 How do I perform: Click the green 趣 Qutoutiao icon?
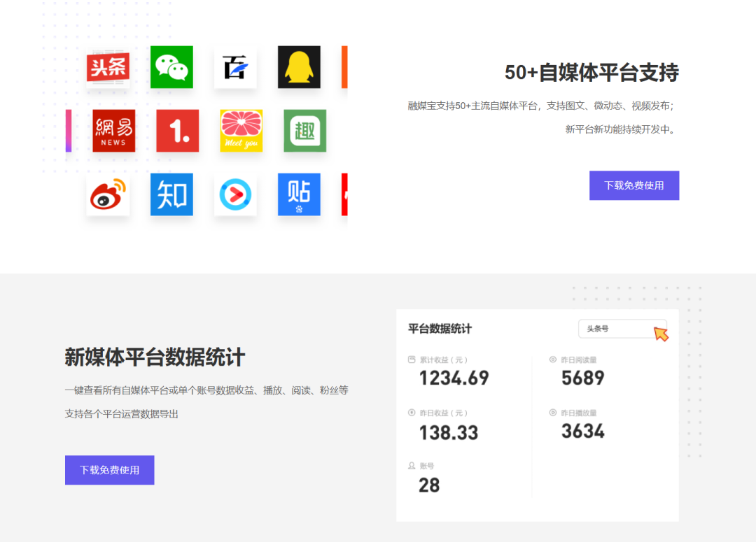click(x=304, y=131)
